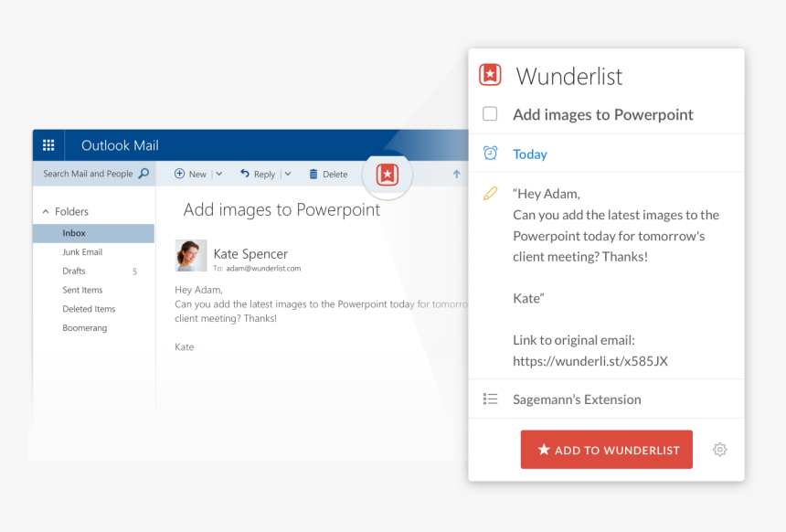Open Wunderlist settings gear
Viewport: 786px width, 532px height.
pyautogui.click(x=720, y=449)
